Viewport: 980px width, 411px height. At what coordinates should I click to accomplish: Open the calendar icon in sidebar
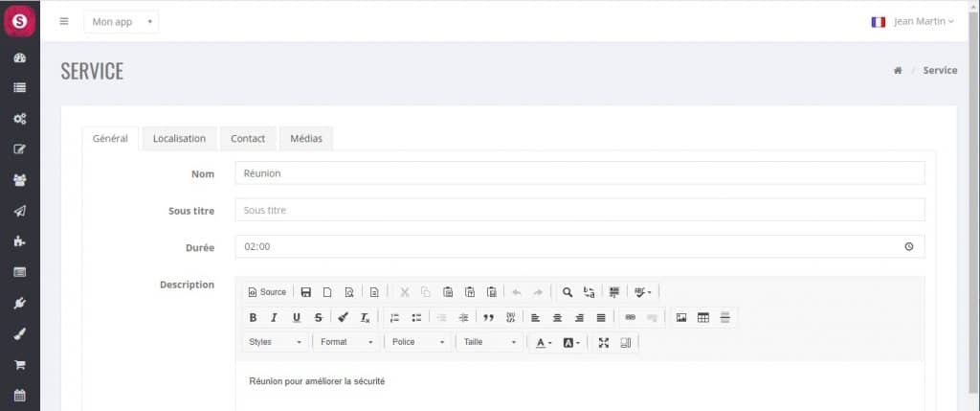pyautogui.click(x=19, y=396)
